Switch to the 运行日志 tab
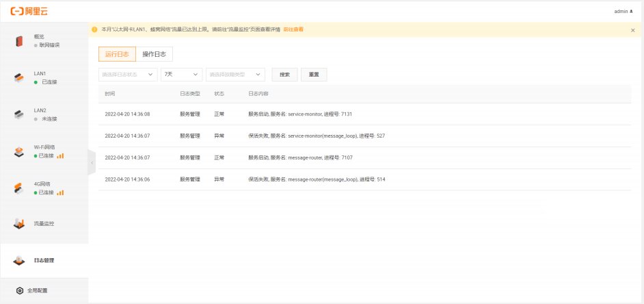This screenshot has width=644, height=304. (117, 55)
